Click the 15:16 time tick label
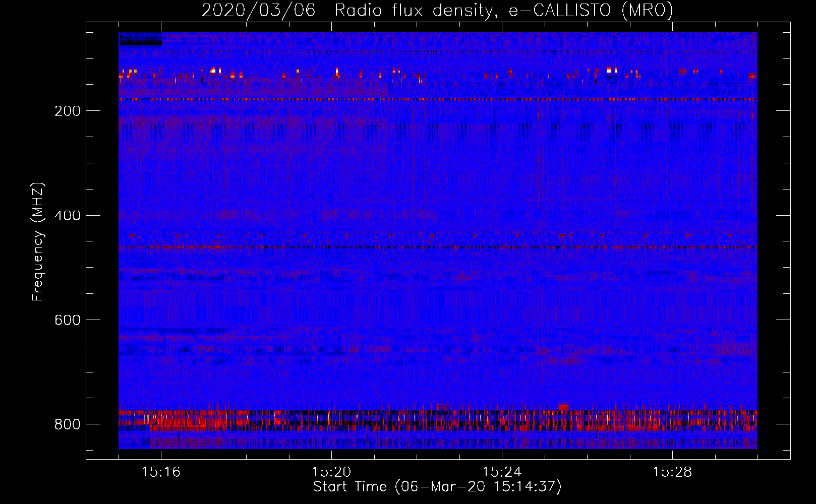The height and width of the screenshot is (504, 816). tap(161, 472)
